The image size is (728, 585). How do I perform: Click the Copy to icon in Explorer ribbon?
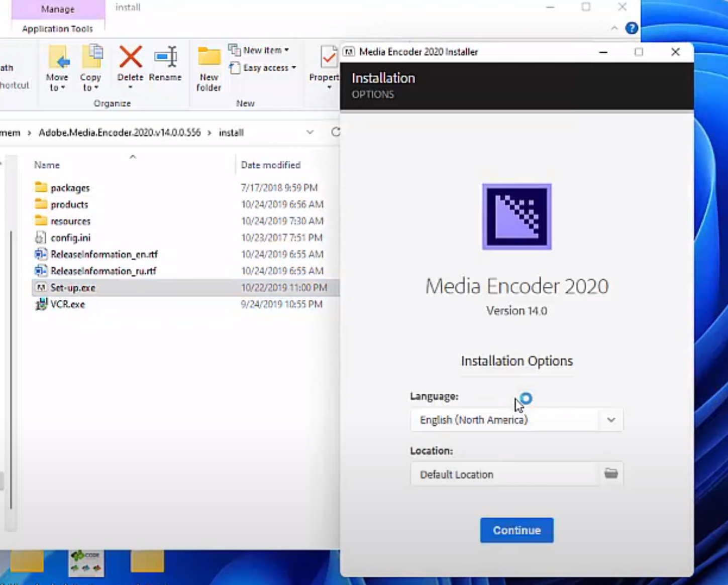(91, 57)
